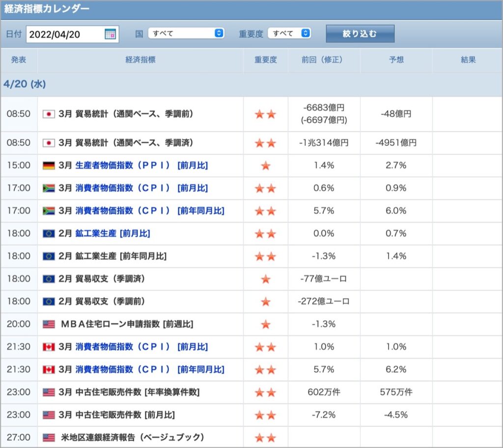Select MBA住宅ローン申請指数 [前週比] text
The width and height of the screenshot is (503, 448).
point(127,324)
